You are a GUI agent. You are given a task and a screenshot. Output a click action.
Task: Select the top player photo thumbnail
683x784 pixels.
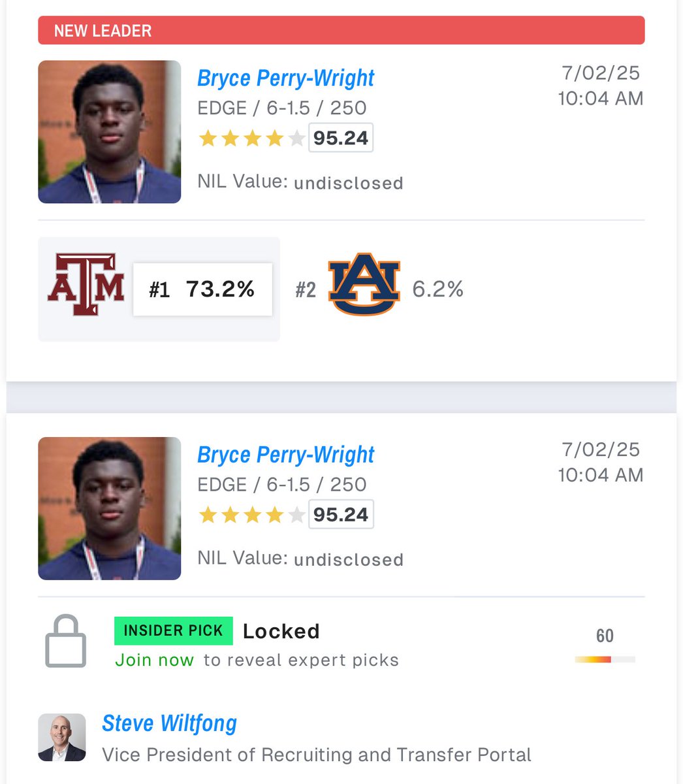110,132
